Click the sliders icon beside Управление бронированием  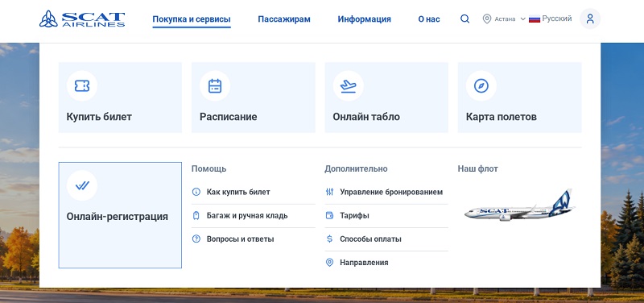coord(329,192)
